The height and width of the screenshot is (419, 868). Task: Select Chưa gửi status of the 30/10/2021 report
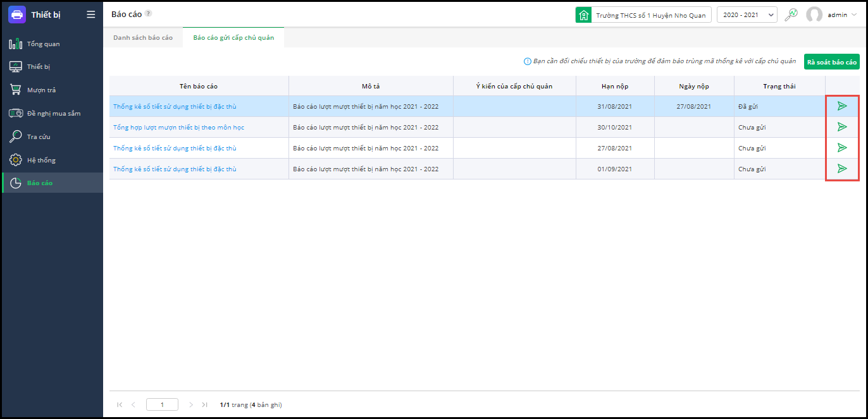[779, 127]
